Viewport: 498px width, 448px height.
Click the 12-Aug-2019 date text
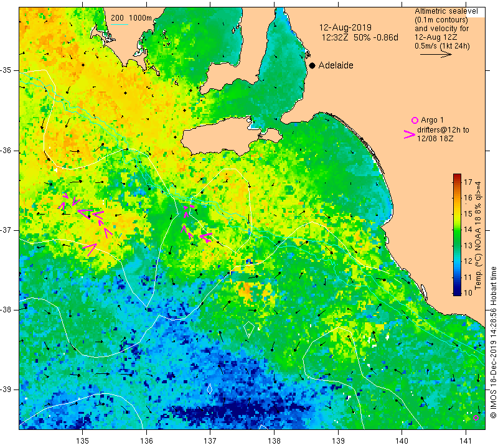345,27
